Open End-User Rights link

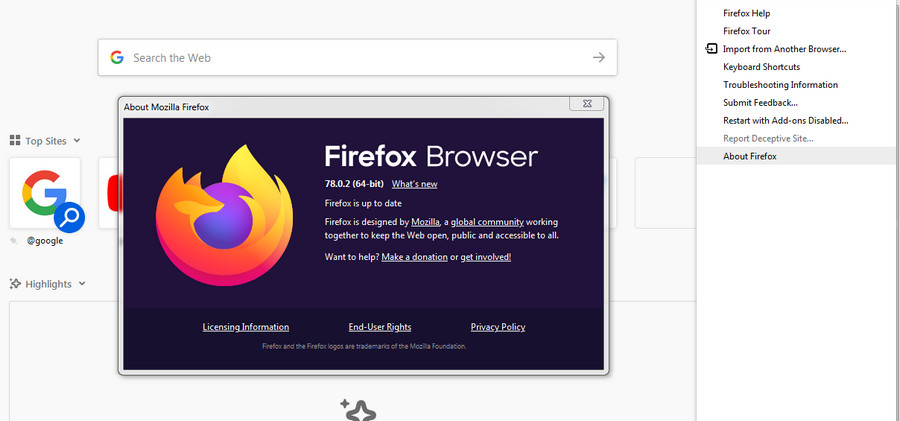380,327
